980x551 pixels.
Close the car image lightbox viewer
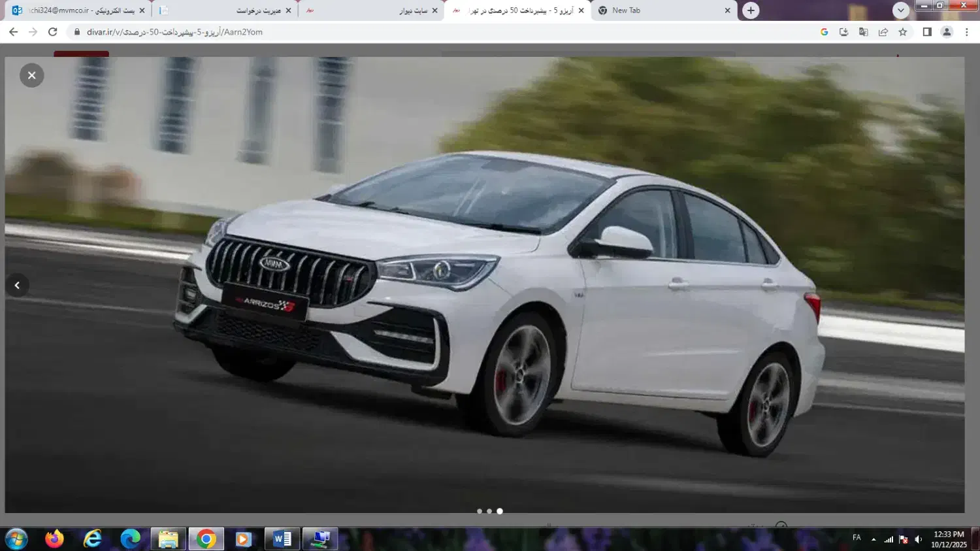[x=31, y=76]
